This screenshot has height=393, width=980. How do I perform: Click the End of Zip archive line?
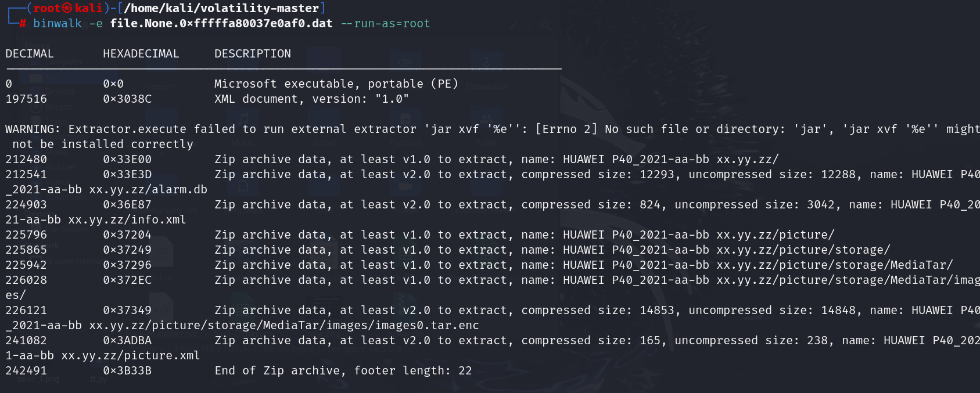coord(343,370)
